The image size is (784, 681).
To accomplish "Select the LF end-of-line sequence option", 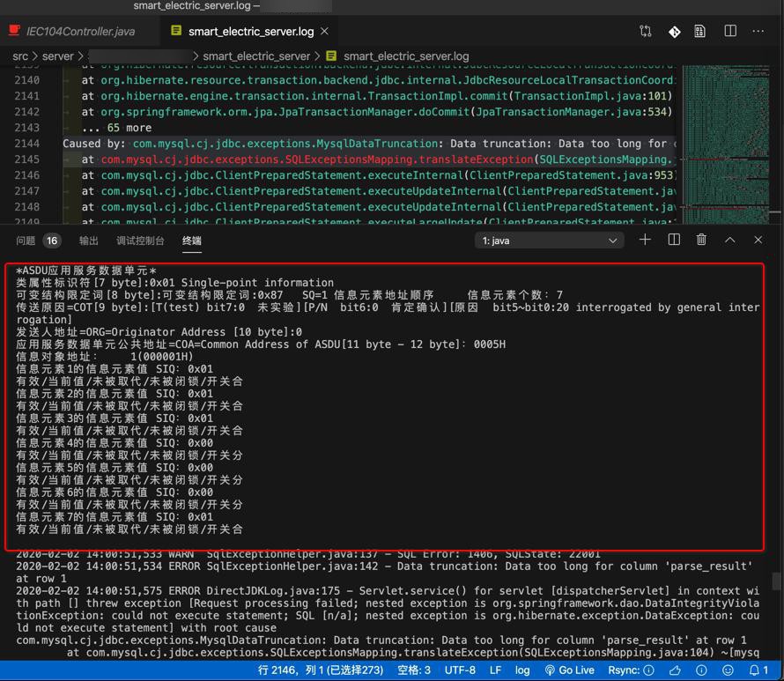I will (x=495, y=670).
